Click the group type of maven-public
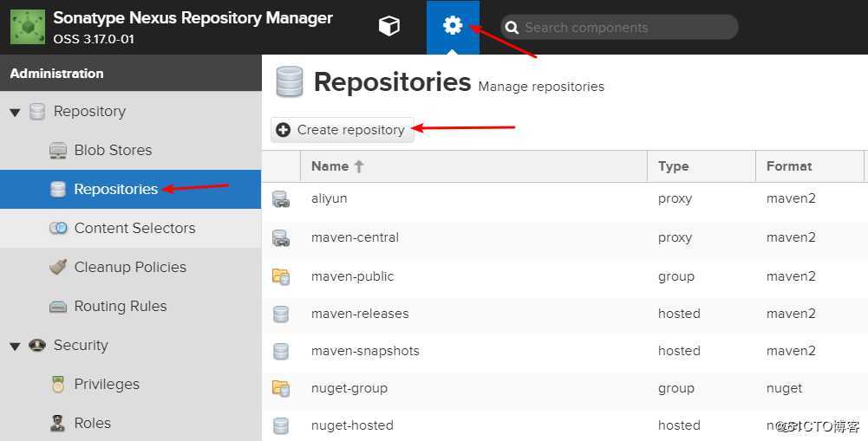Viewport: 868px width, 441px height. [x=675, y=277]
